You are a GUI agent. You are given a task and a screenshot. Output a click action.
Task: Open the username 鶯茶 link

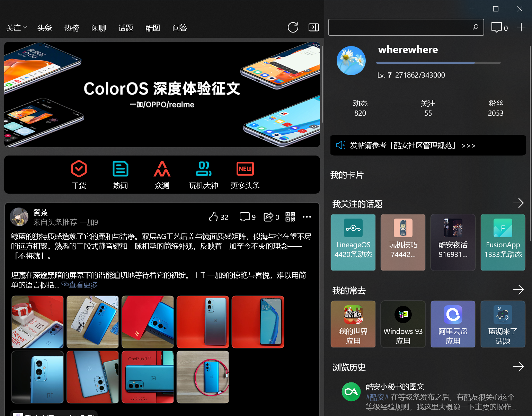[x=41, y=213]
